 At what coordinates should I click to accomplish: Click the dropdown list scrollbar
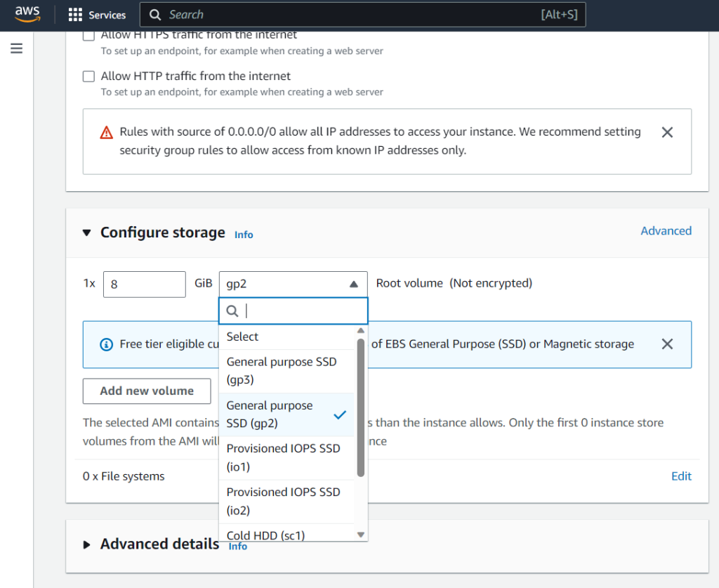(x=361, y=407)
